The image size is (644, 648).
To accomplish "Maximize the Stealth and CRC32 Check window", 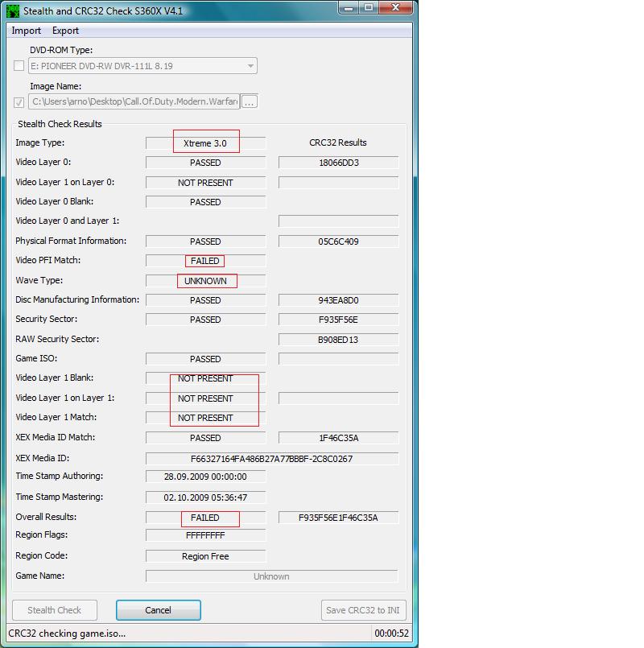I will click(368, 8).
